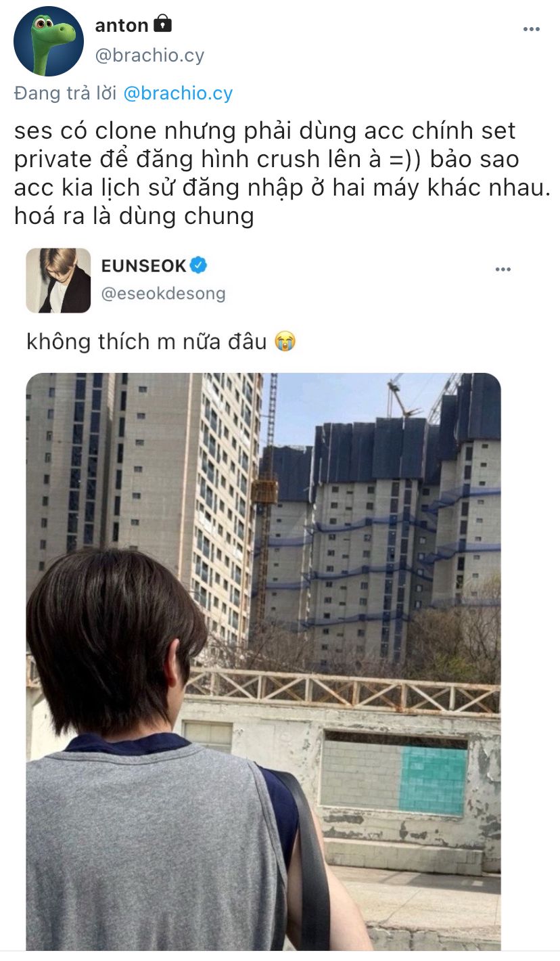This screenshot has height=961, width=560.
Task: Click the @brachio.cy handle under anton's name
Action: [149, 55]
